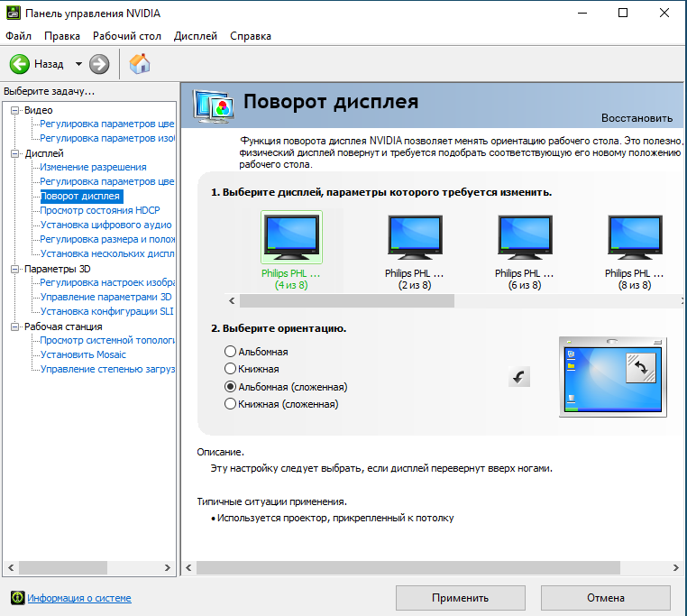
Task: Open the Справка menu
Action: [x=251, y=36]
